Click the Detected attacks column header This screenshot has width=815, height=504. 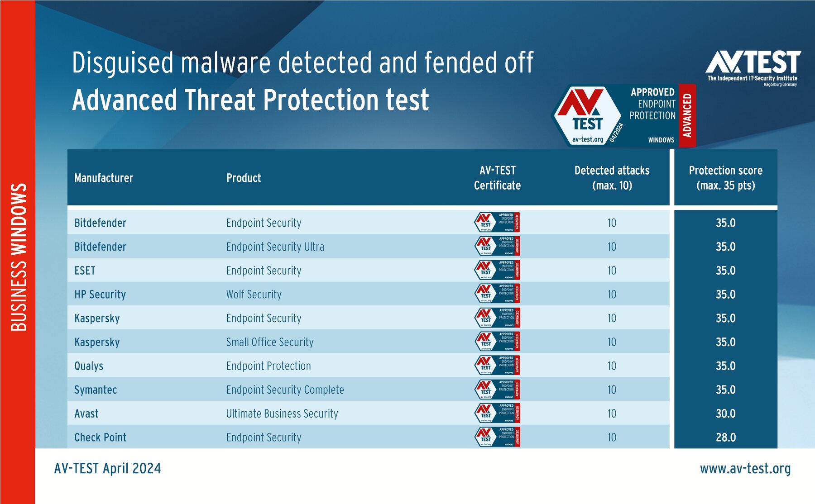pos(612,178)
